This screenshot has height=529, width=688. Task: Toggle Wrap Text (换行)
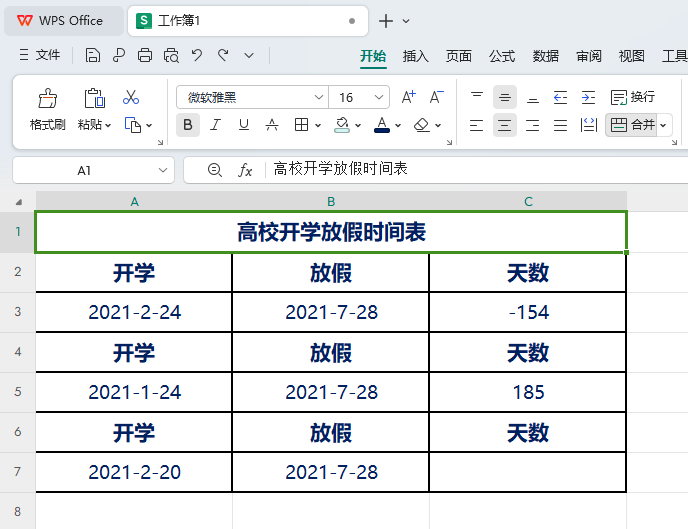(x=633, y=97)
